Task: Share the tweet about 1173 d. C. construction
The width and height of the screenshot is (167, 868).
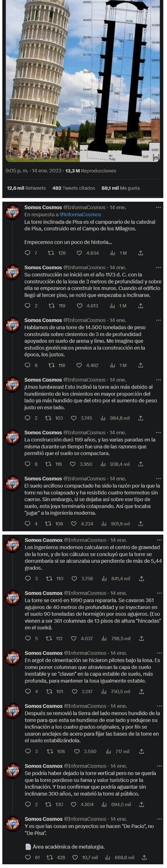Action: 141,306
